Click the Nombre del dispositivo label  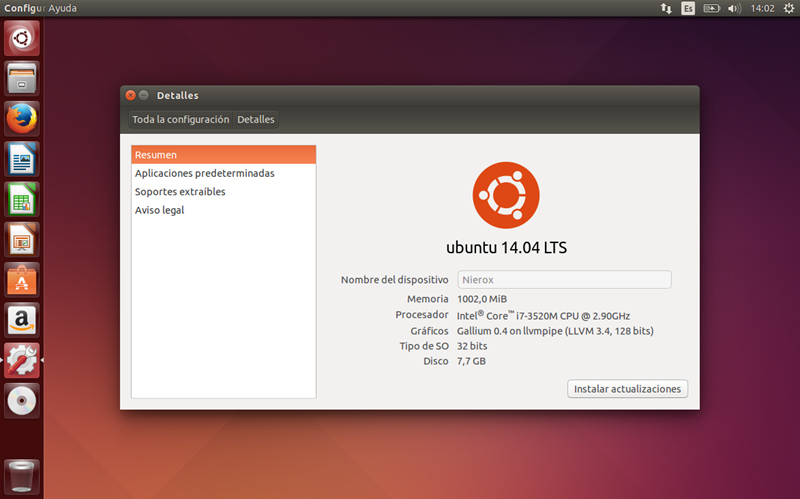tap(394, 280)
